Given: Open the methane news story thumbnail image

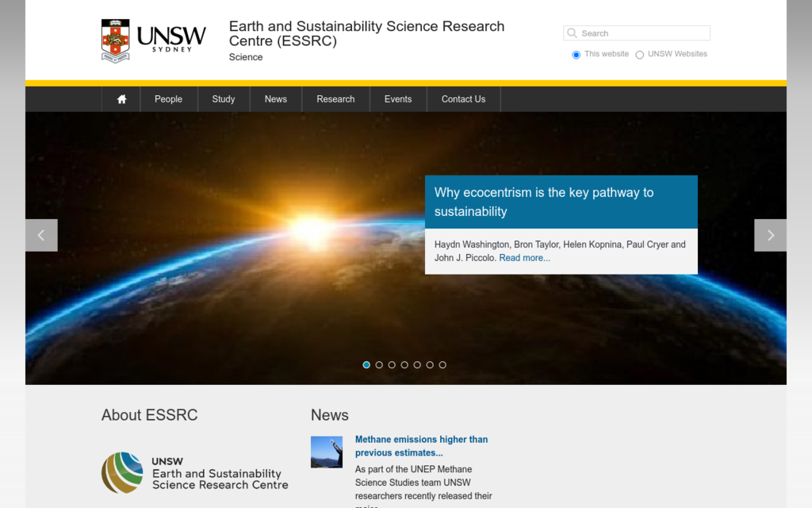Looking at the screenshot, I should (326, 452).
